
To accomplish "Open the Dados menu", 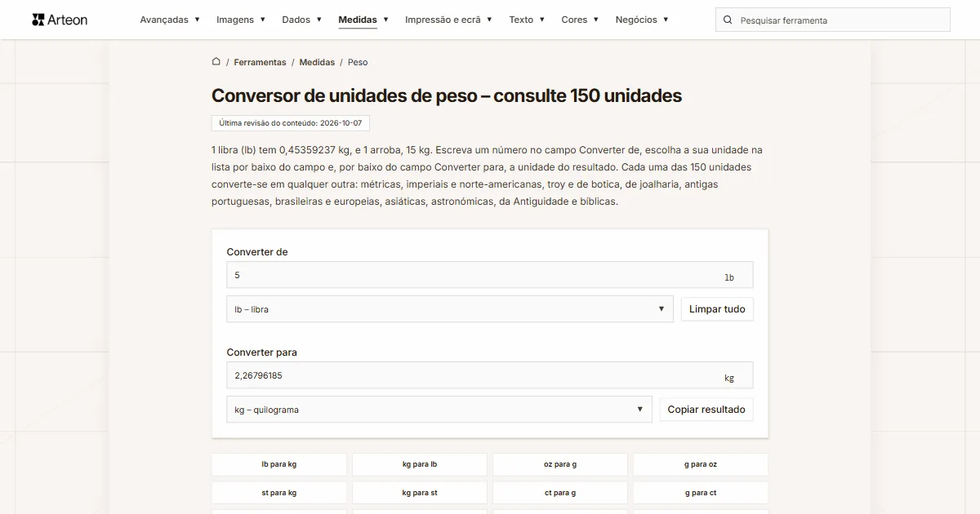I will [302, 20].
